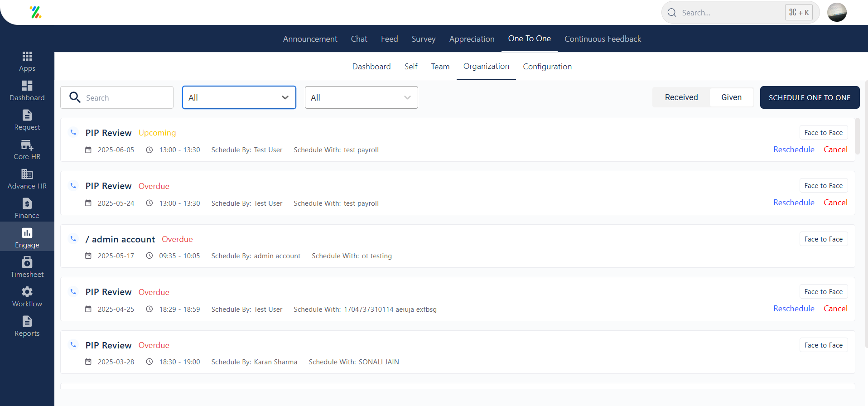Cancel the 2025-04-25 PIP Review meeting
The image size is (868, 406).
click(x=835, y=309)
